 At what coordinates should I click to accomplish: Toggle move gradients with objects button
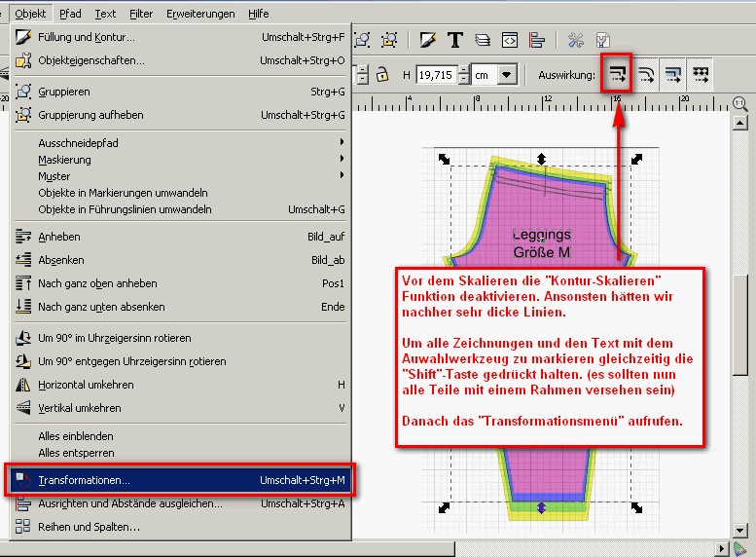coord(673,74)
